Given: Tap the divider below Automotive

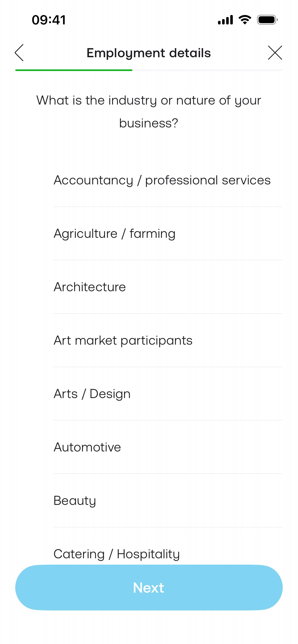Looking at the screenshot, I should 168,474.
